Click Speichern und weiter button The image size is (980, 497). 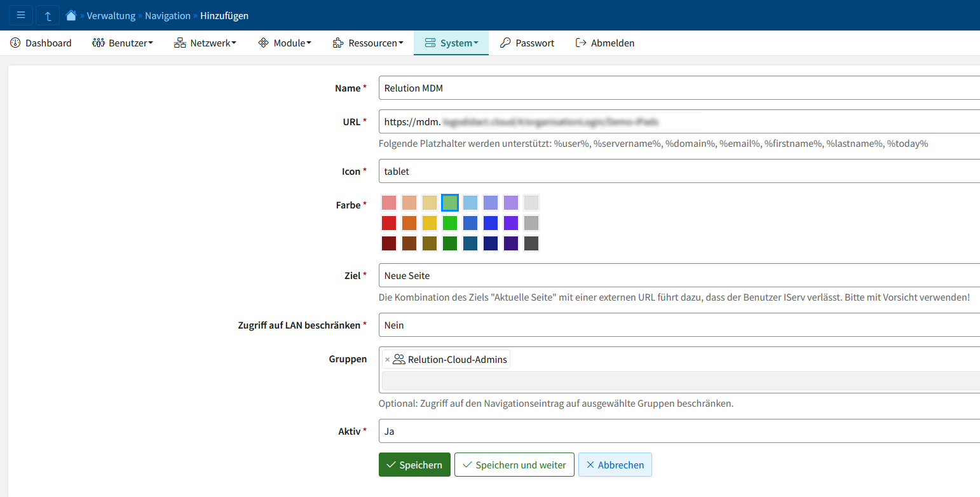click(514, 465)
